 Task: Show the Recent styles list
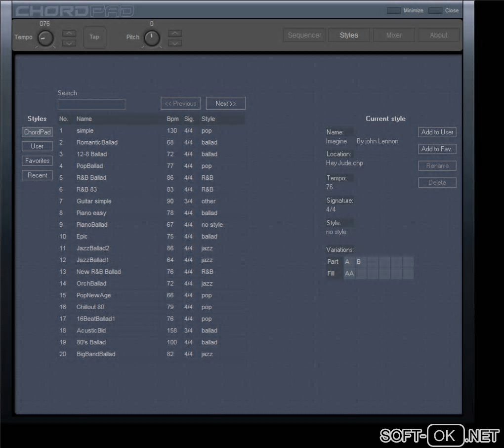click(x=37, y=175)
